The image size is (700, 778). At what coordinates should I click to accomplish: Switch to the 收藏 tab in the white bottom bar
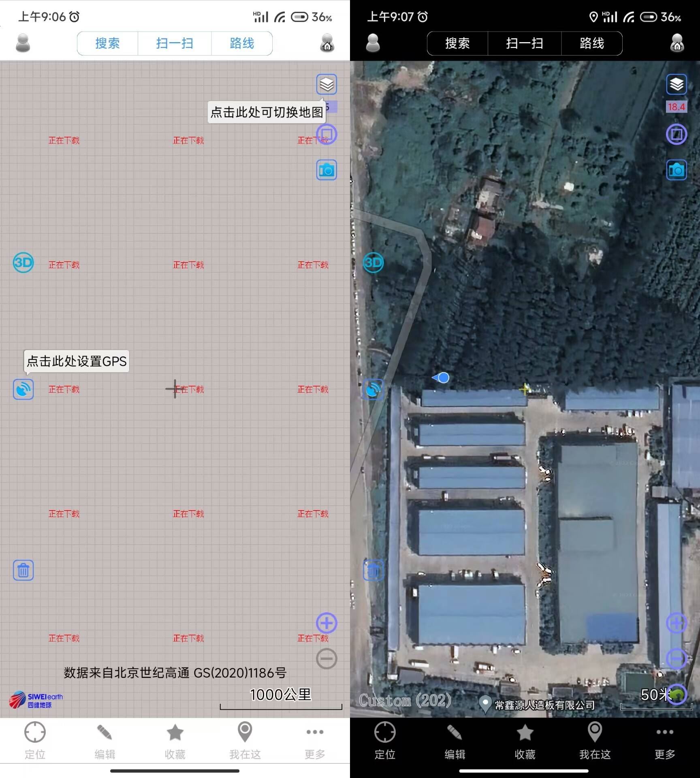point(175,741)
